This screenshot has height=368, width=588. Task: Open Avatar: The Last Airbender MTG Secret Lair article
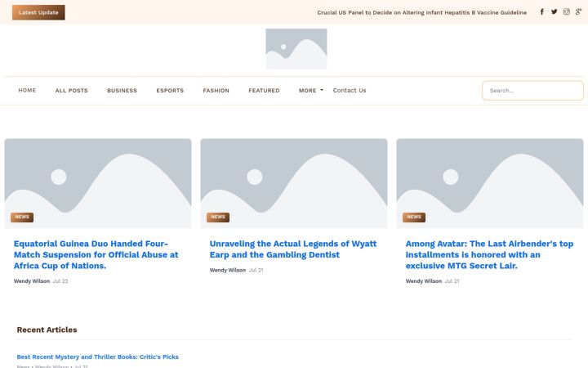click(x=489, y=254)
